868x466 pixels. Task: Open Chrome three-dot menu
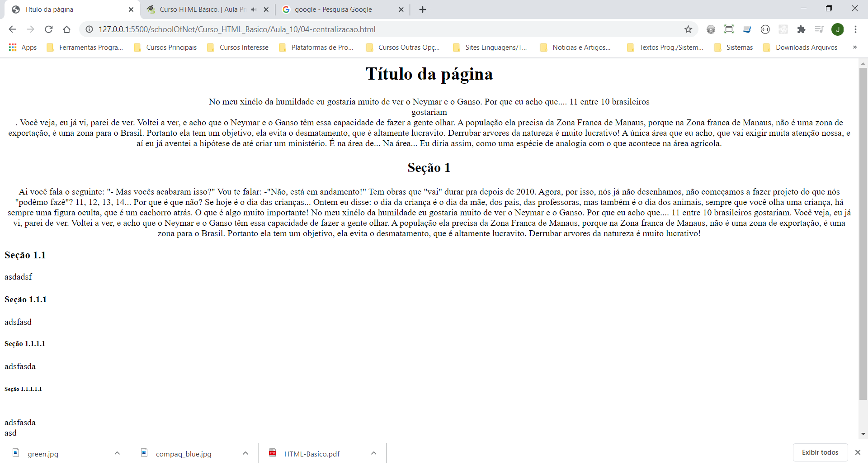coord(855,29)
